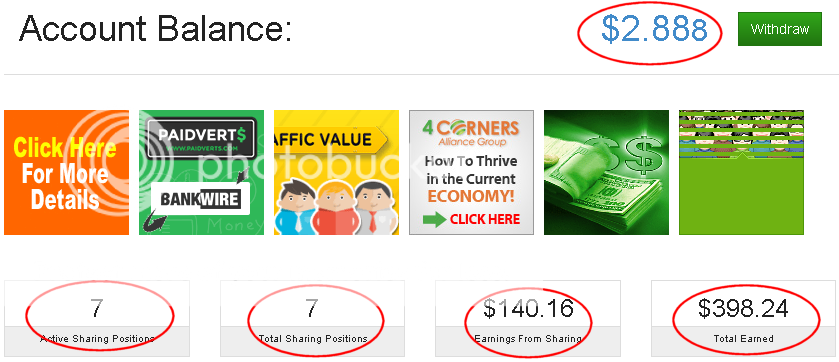Click the Account Balance heading text

point(156,28)
